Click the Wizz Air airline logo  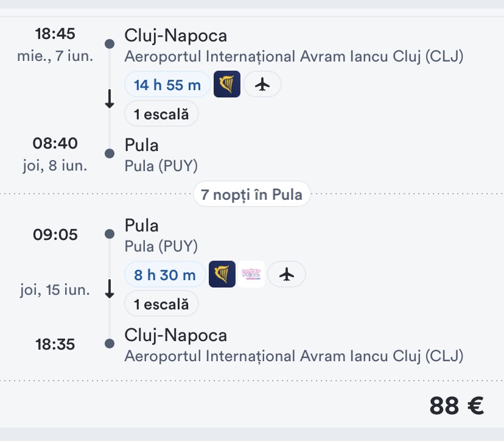pyautogui.click(x=251, y=274)
